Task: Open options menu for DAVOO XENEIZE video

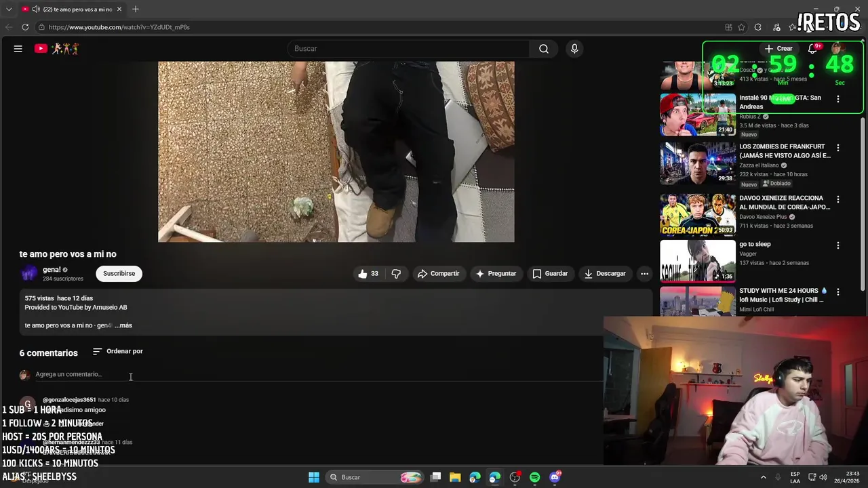Action: [x=838, y=199]
